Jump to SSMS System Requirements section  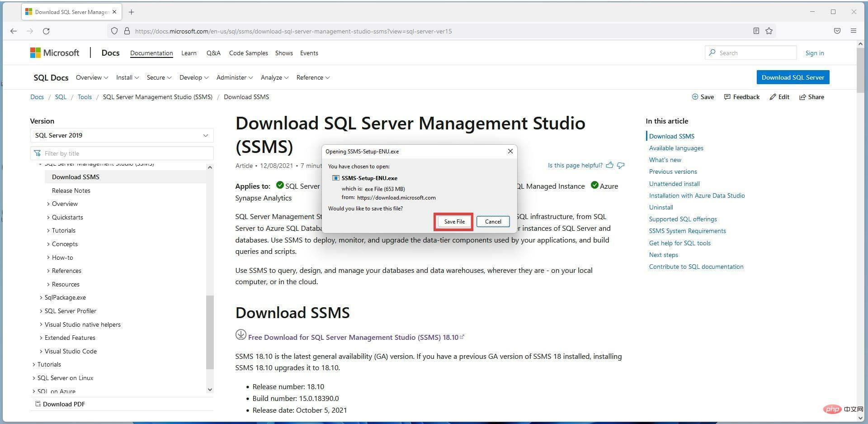click(687, 231)
